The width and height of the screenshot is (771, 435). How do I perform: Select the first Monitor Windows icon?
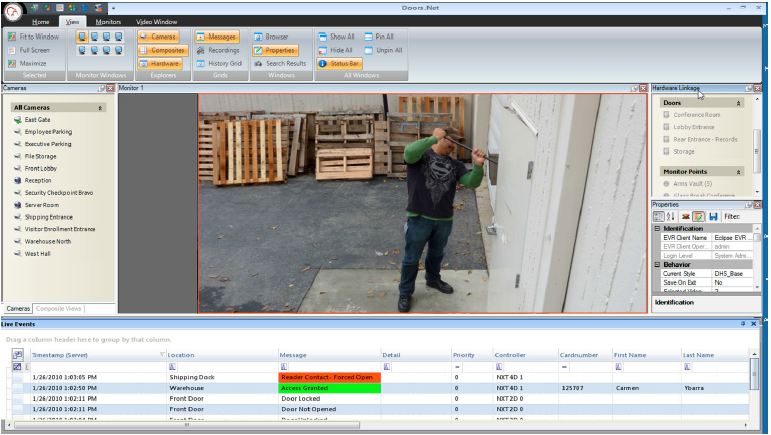pyautogui.click(x=82, y=37)
